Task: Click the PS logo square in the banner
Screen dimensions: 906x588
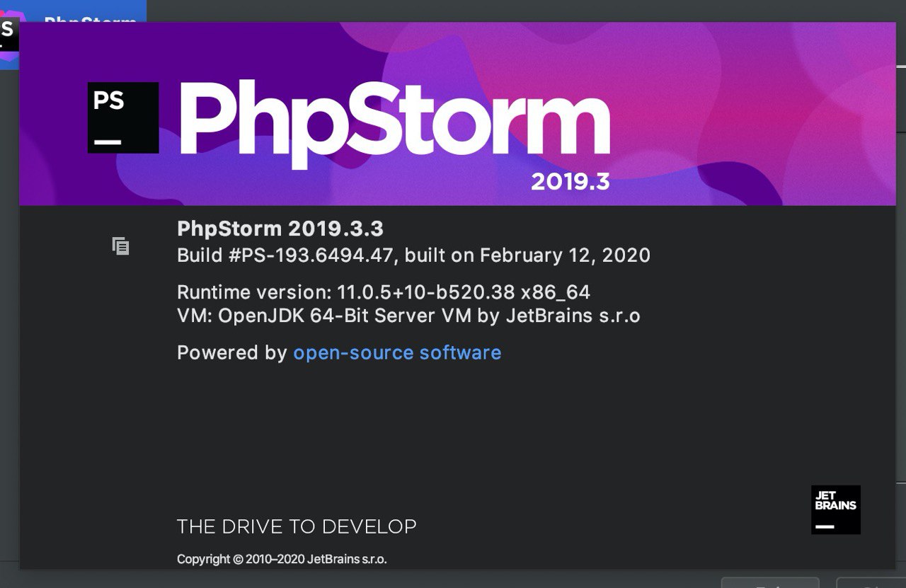Action: coord(123,117)
